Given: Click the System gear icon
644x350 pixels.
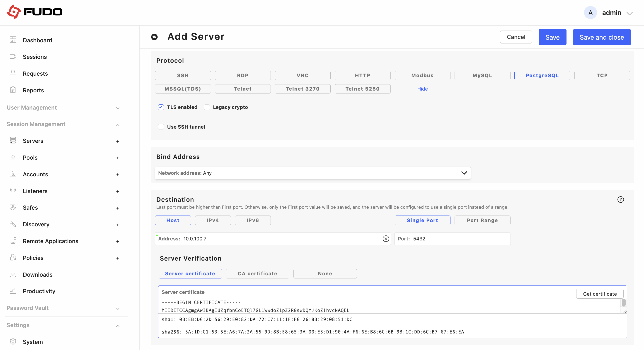Looking at the screenshot, I should [x=13, y=341].
